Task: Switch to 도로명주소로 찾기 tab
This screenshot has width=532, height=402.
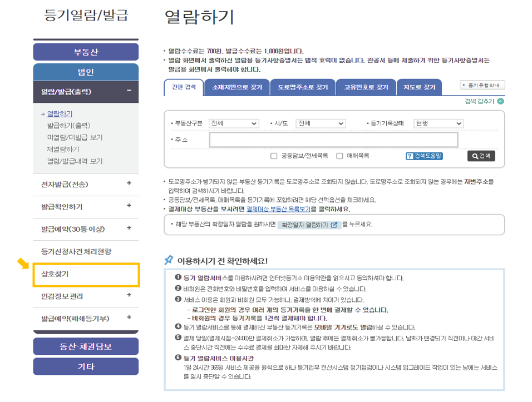Action: [x=303, y=87]
